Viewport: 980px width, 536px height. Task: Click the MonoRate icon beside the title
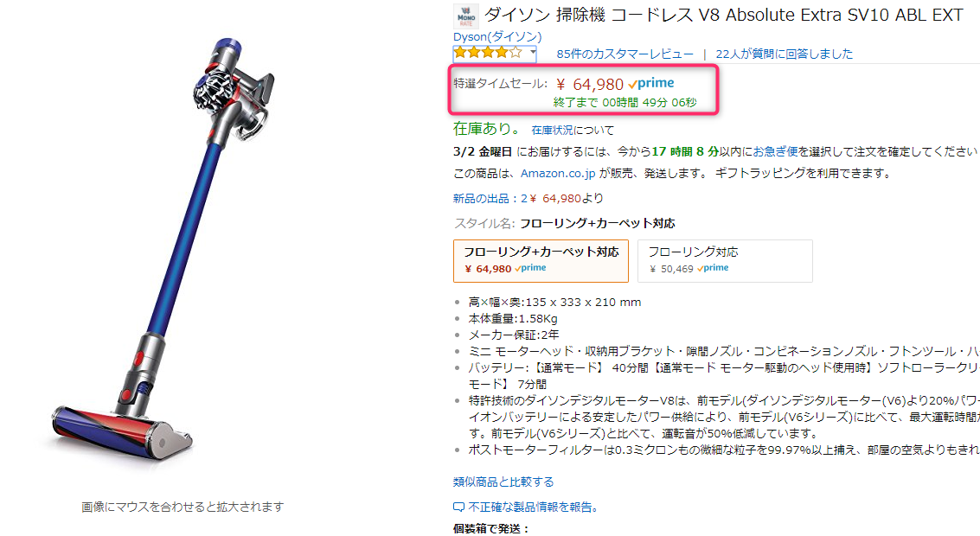tap(465, 16)
